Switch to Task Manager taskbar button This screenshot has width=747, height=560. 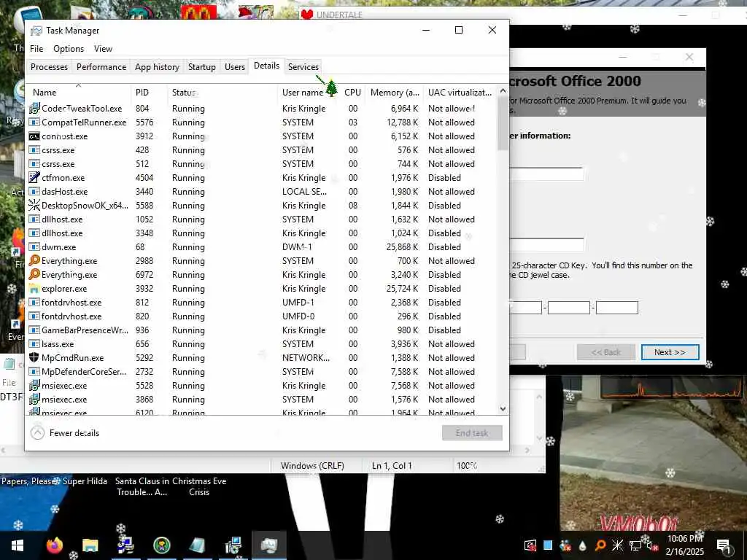269,545
